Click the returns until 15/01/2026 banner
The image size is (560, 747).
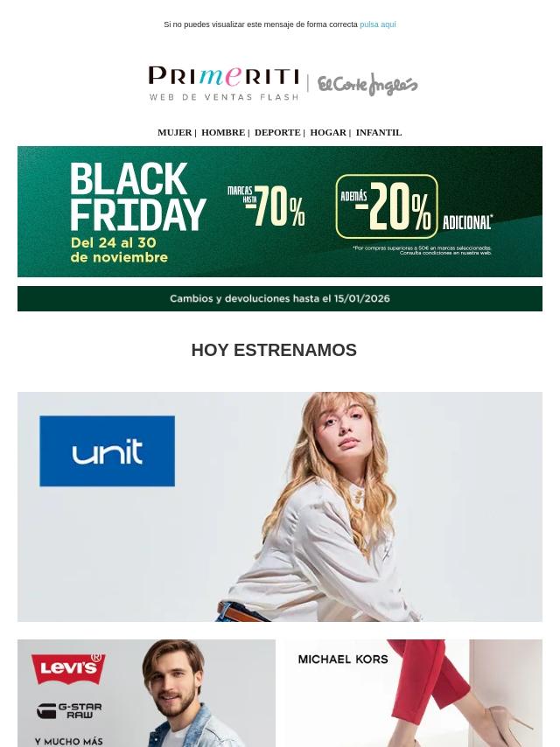[x=280, y=298]
